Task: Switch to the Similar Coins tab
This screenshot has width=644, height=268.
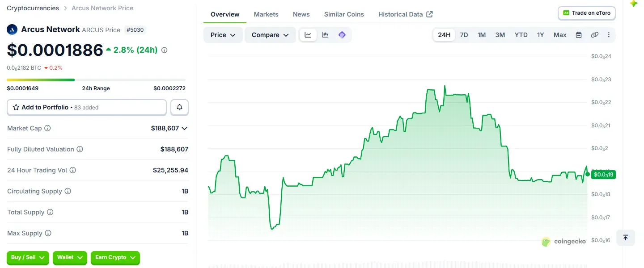Action: (x=344, y=14)
